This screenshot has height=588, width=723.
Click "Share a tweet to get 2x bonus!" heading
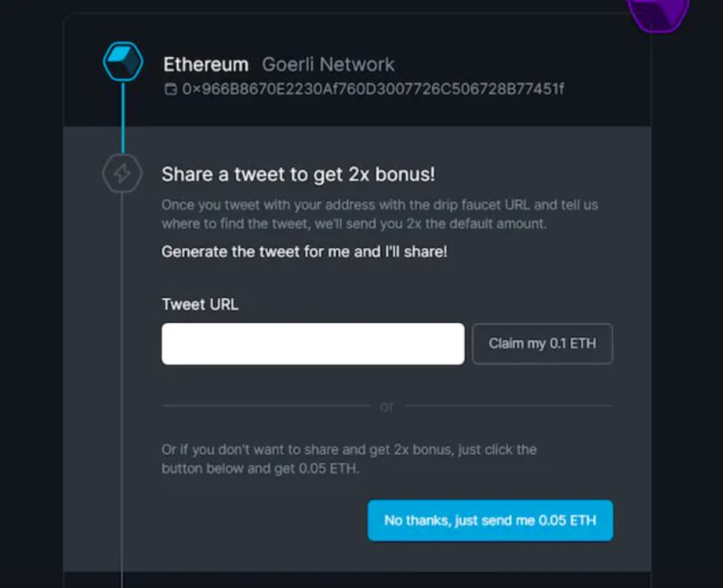tap(298, 174)
